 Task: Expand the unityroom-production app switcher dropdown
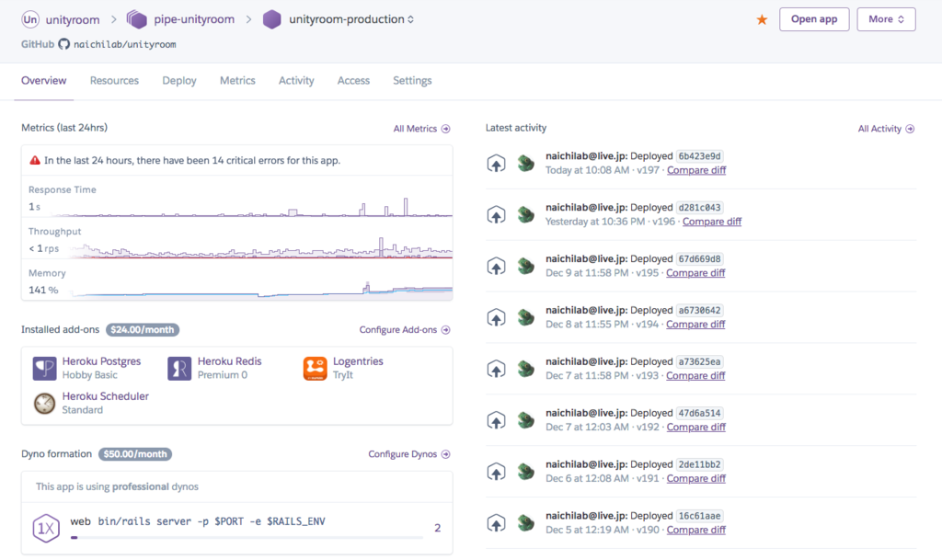pyautogui.click(x=411, y=19)
